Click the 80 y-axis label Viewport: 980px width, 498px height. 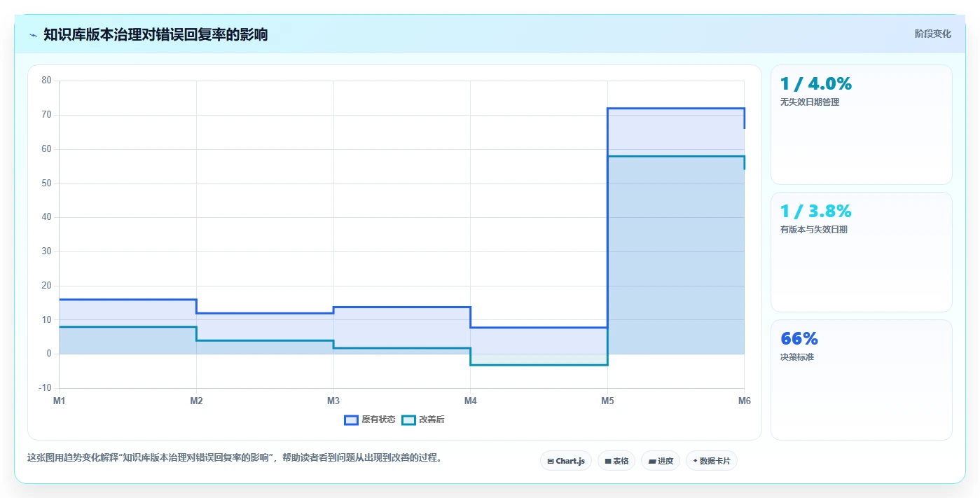click(47, 81)
